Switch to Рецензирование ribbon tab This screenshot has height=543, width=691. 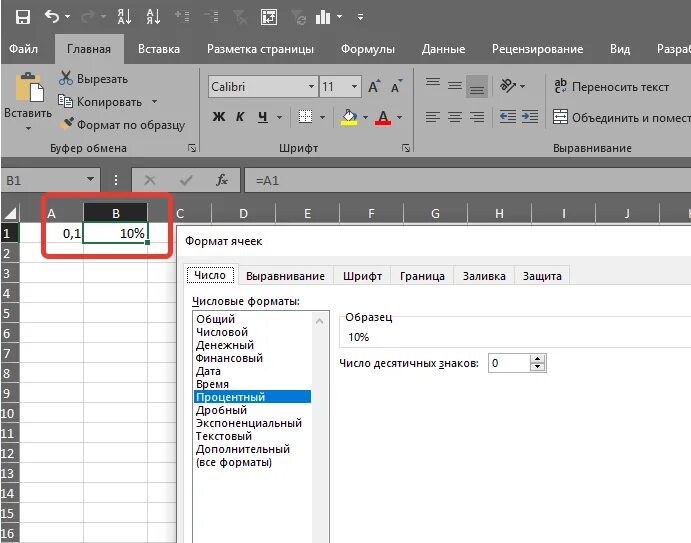[537, 48]
